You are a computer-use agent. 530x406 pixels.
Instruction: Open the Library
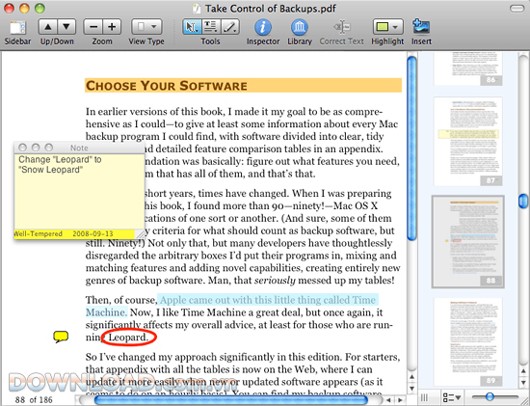coord(299,27)
